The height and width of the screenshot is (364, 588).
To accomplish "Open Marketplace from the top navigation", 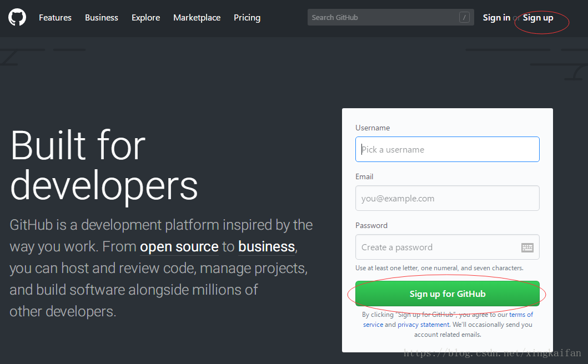I will tap(197, 18).
